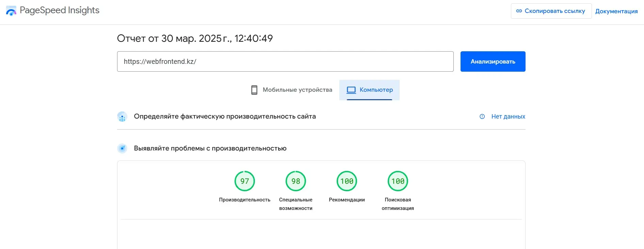Select the Компьютер tab

[x=369, y=90]
